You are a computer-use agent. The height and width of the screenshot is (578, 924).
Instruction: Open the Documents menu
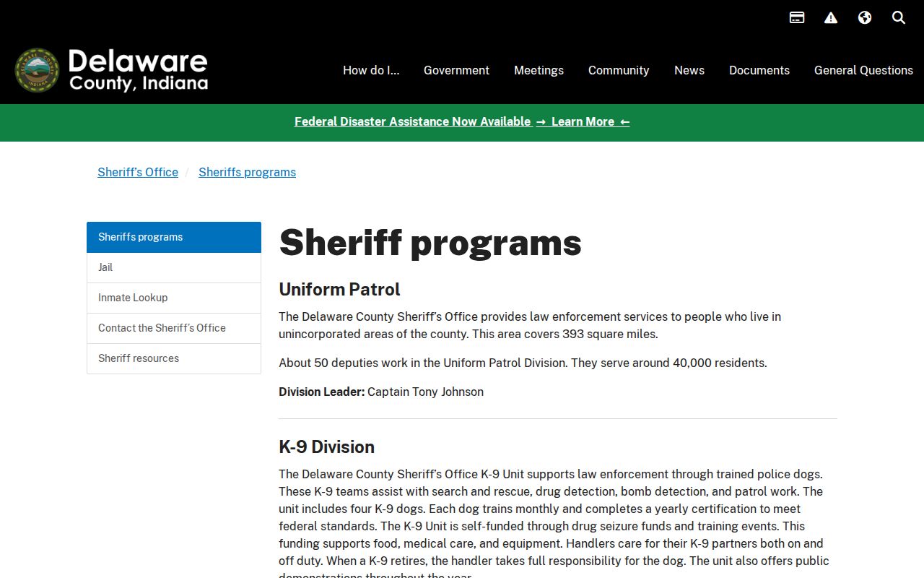tap(759, 70)
